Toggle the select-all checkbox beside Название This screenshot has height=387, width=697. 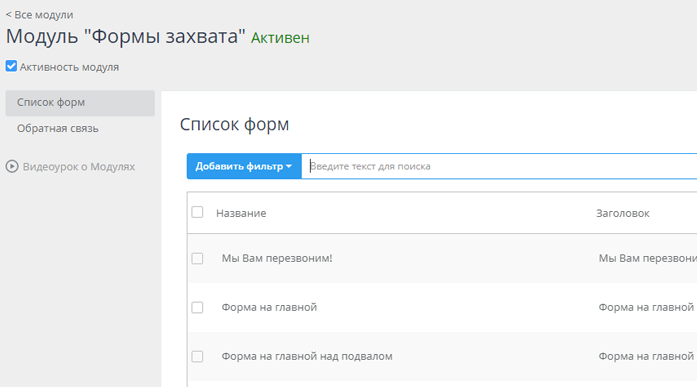coord(197,212)
